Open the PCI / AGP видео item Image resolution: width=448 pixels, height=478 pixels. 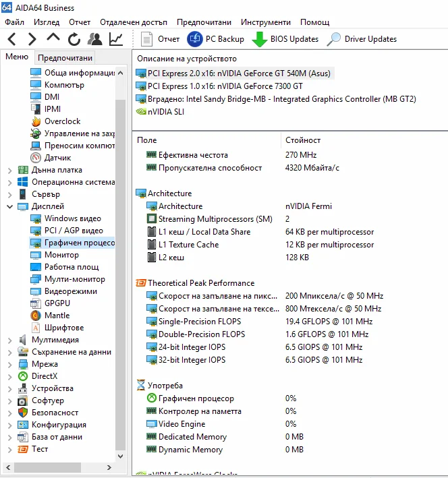pyautogui.click(x=67, y=231)
